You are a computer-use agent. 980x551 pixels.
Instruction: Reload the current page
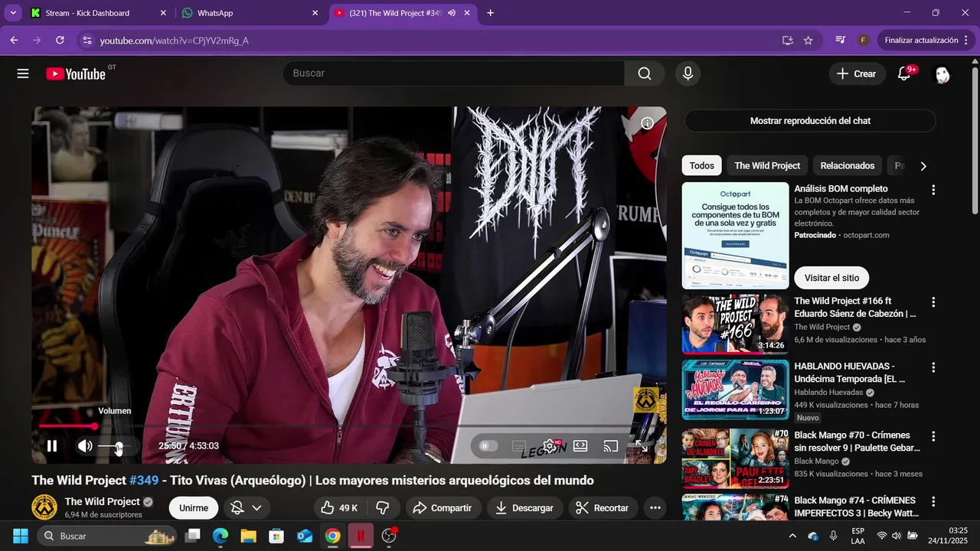60,40
